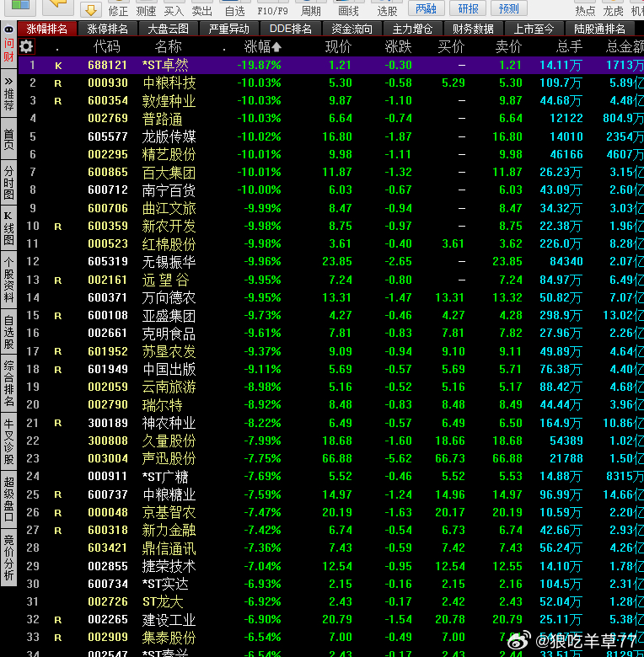Switch to the 涨幅排名 tab
Viewport: 644px width, 657px height.
coord(47,29)
